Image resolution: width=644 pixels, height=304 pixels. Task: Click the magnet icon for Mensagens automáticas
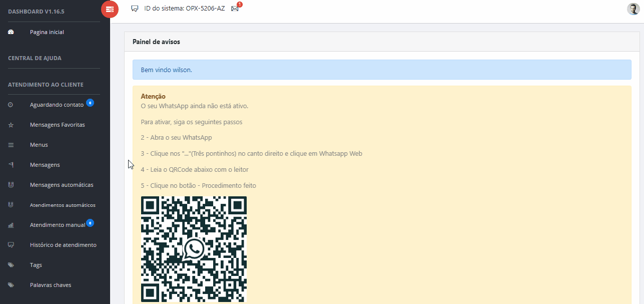click(x=11, y=185)
